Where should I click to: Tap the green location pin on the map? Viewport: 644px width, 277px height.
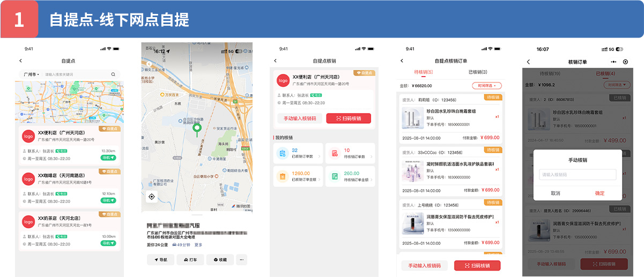tap(197, 129)
